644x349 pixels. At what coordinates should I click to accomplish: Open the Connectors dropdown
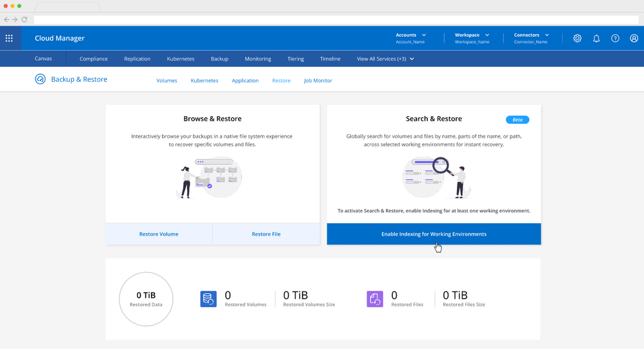[x=531, y=38]
